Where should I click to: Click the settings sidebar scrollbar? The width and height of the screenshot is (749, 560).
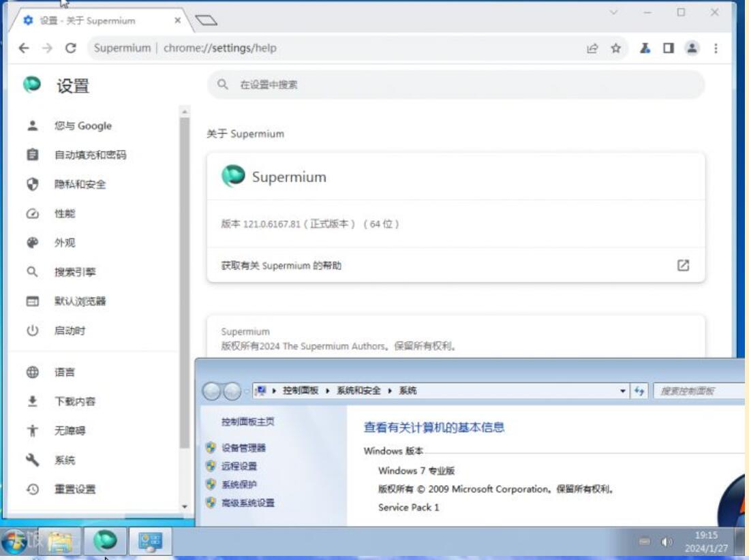184,273
